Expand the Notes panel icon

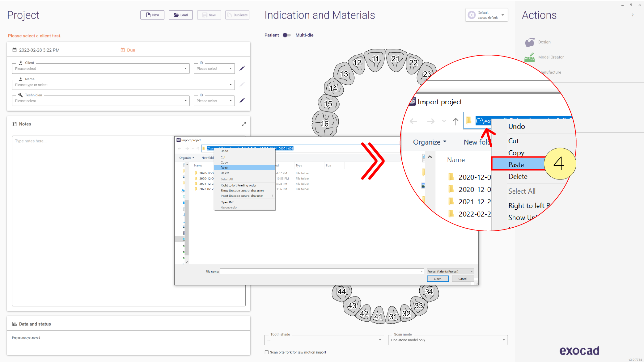pos(244,124)
